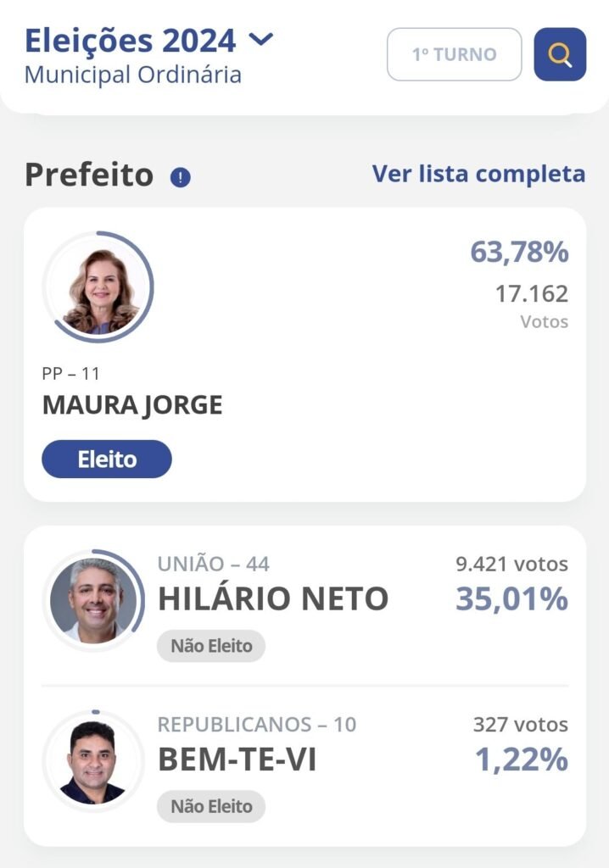Select the BEM-TE-VI candidate name
The width and height of the screenshot is (609, 868).
(237, 759)
